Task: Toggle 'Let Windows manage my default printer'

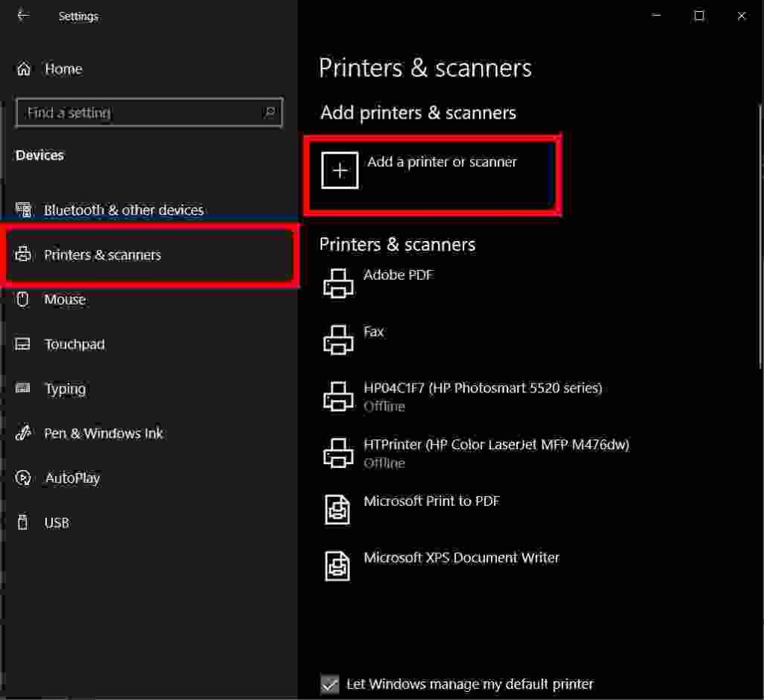Action: coord(331,684)
